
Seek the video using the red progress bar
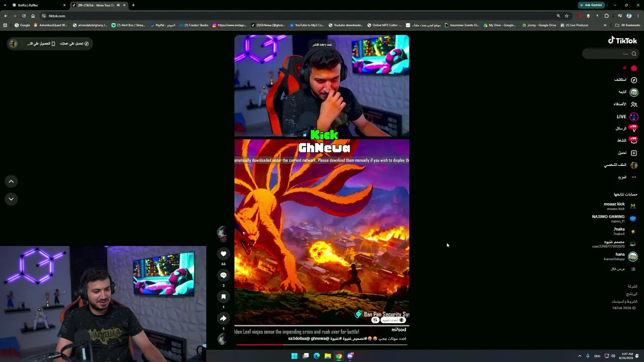click(321, 344)
